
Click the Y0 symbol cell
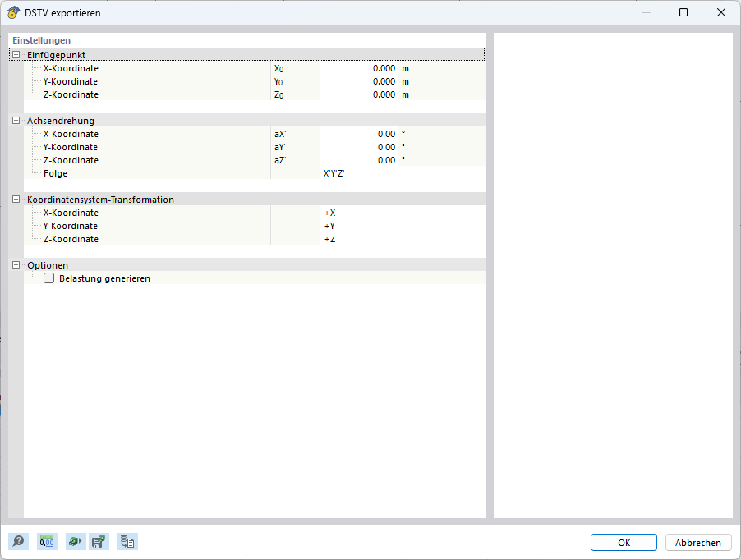pos(295,81)
